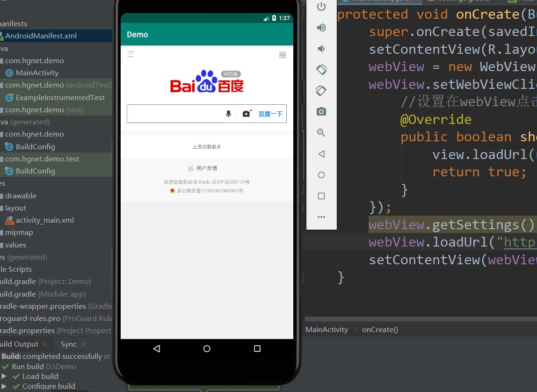Take emulator screenshot with camera icon

coord(321,112)
